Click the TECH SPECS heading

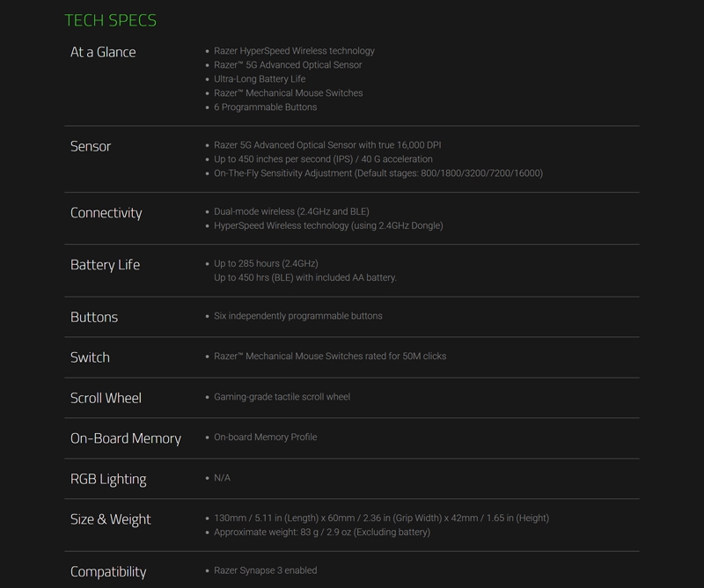coord(111,20)
